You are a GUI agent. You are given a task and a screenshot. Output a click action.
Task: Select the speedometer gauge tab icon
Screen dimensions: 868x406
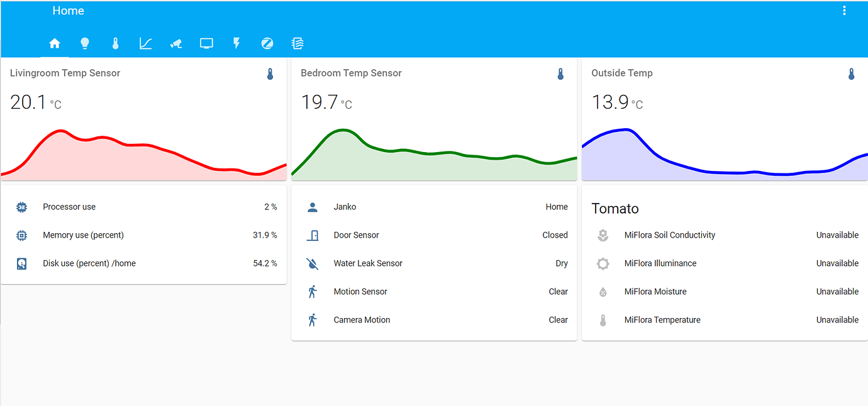(267, 43)
